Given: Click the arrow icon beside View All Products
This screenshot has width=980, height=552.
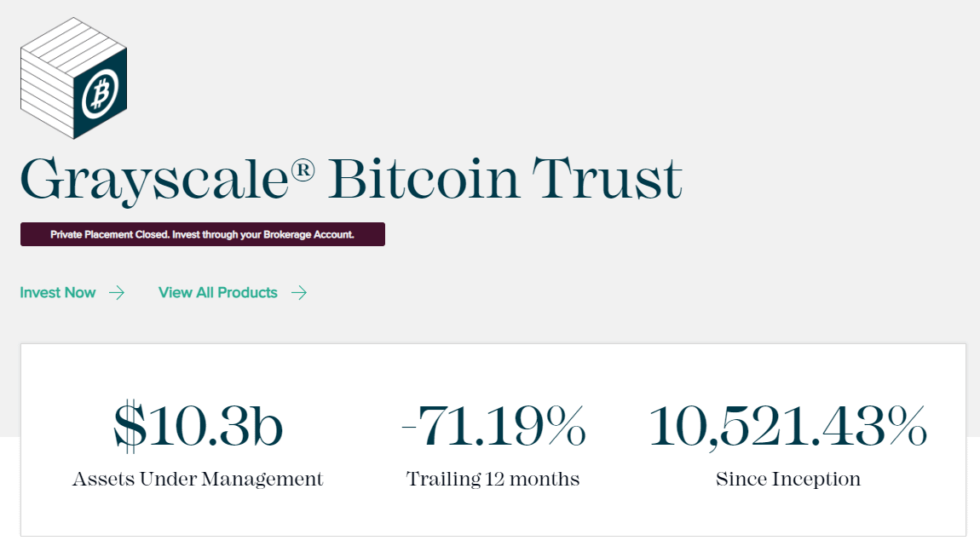Looking at the screenshot, I should coord(299,293).
